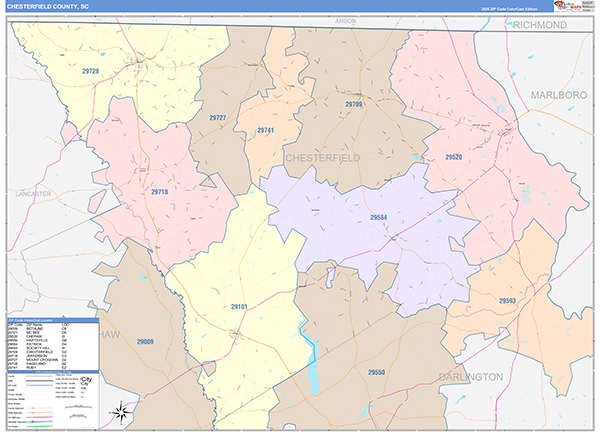Screen dimensions: 600x432
Task: Click the CHESTERFIELD county name label
Action: coord(323,158)
